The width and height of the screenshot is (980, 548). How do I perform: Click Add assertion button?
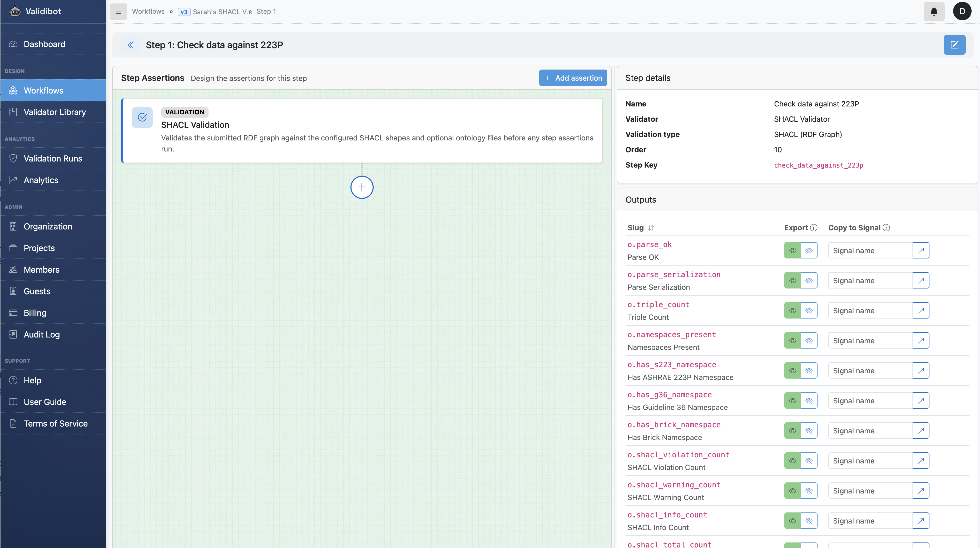[573, 78]
